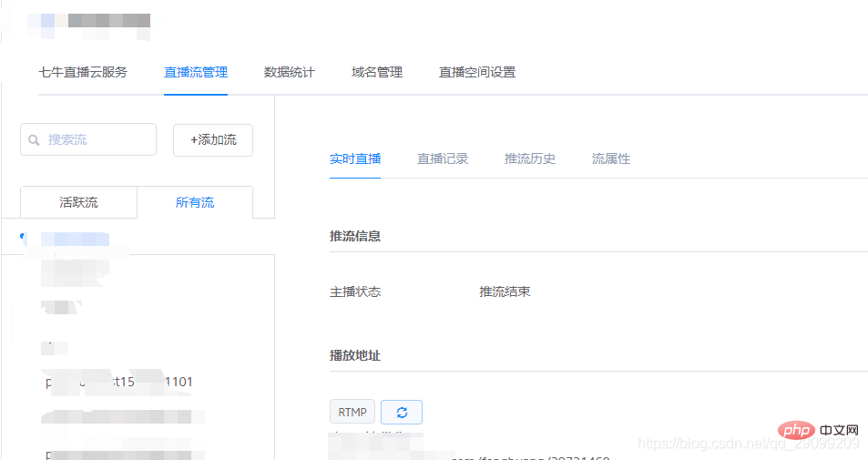Focus the 搜索流 search field
Viewport: 868px width, 460px height.
pos(88,139)
